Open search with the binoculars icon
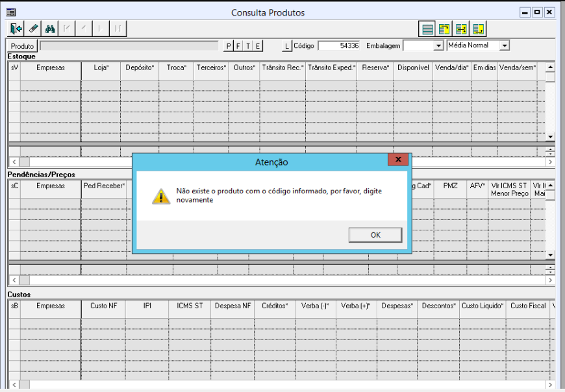Viewport: 565px width, 392px height. click(x=50, y=29)
